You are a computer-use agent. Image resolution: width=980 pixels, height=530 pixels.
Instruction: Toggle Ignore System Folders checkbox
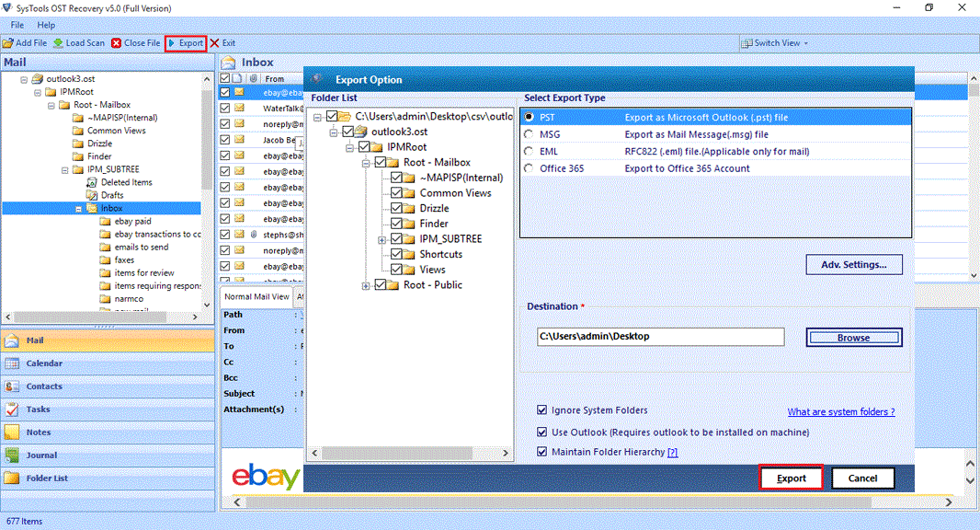click(541, 409)
